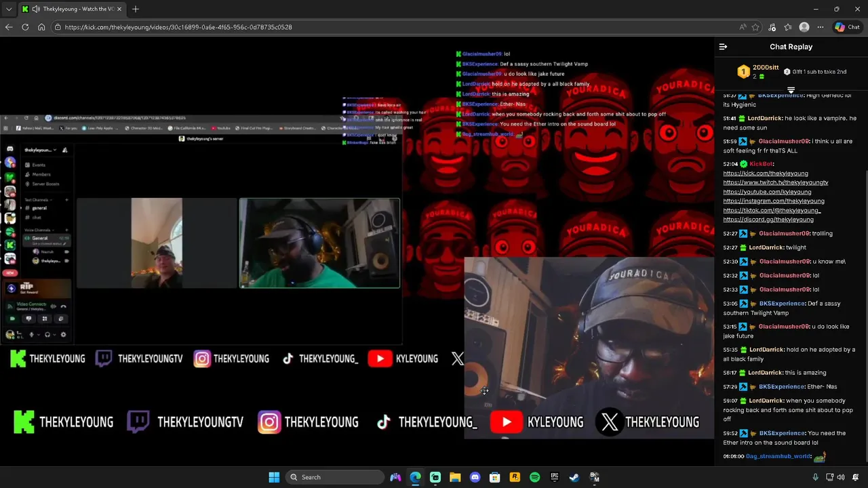
Task: Click Dag_streamhub_world username in chat
Action: pos(778,456)
